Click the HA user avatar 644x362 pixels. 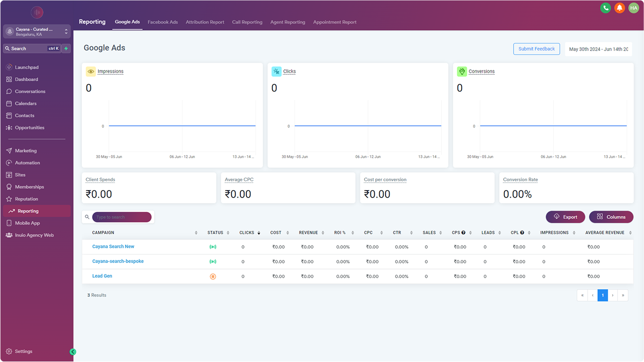coord(634,8)
